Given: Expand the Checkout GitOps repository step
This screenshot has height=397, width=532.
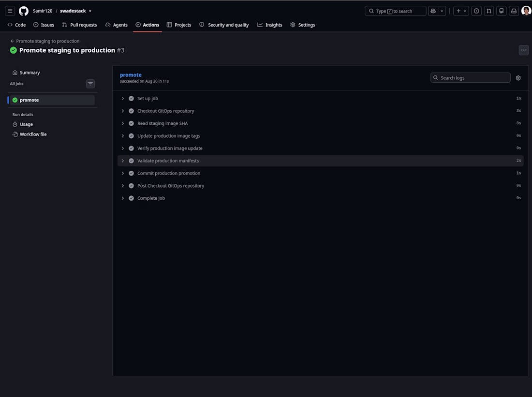Looking at the screenshot, I should (x=320, y=111).
